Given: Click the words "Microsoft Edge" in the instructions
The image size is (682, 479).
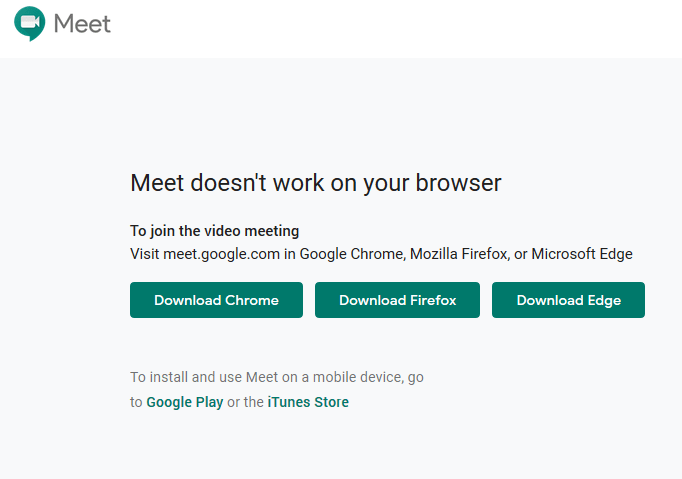Looking at the screenshot, I should [582, 254].
